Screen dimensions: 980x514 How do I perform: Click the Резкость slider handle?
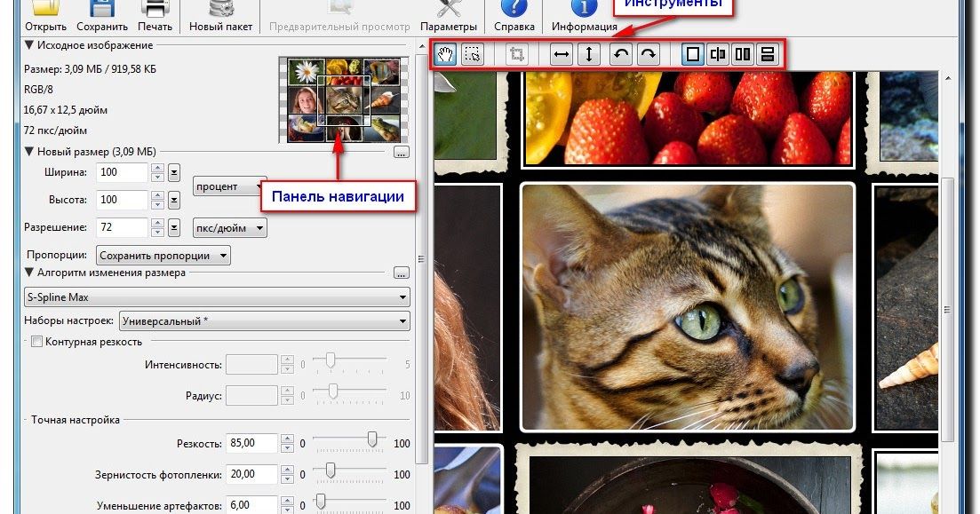[372, 439]
